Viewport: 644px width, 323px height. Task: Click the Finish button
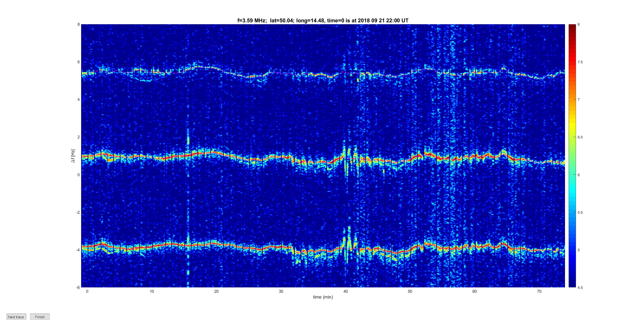[40, 317]
